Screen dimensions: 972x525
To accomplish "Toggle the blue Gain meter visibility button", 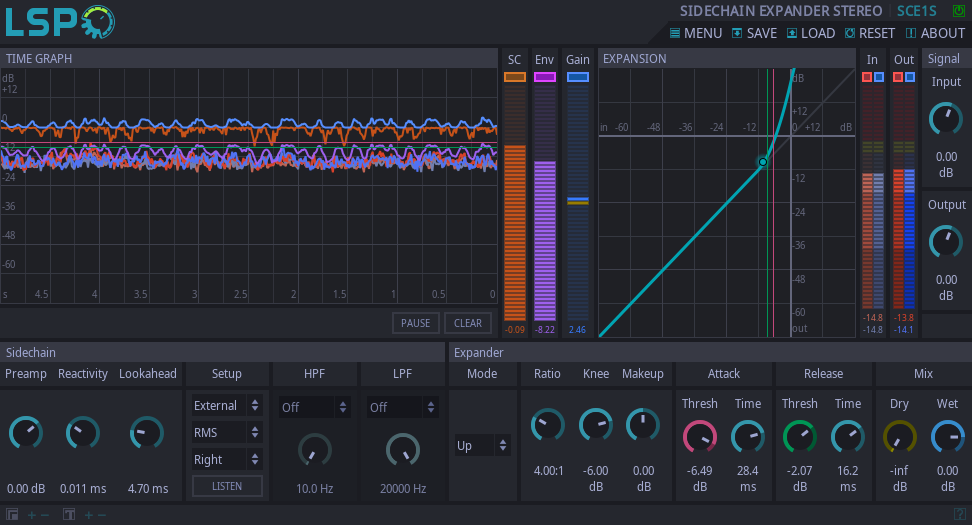I will click(578, 77).
